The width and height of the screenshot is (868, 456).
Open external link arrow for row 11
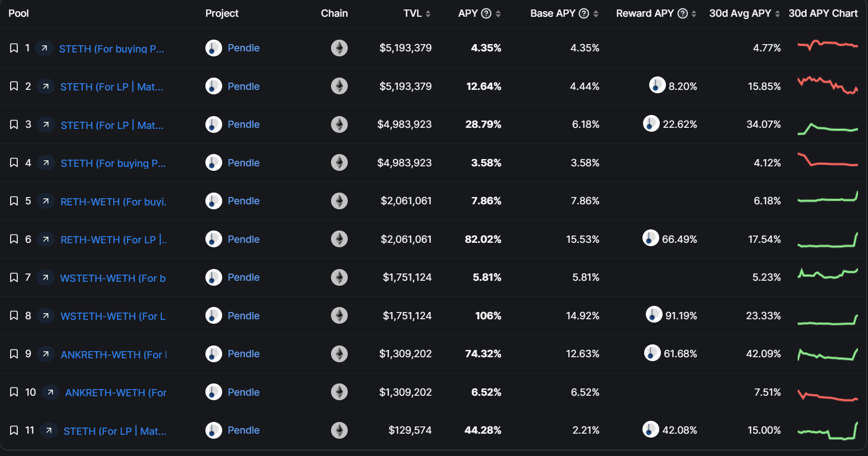[49, 430]
